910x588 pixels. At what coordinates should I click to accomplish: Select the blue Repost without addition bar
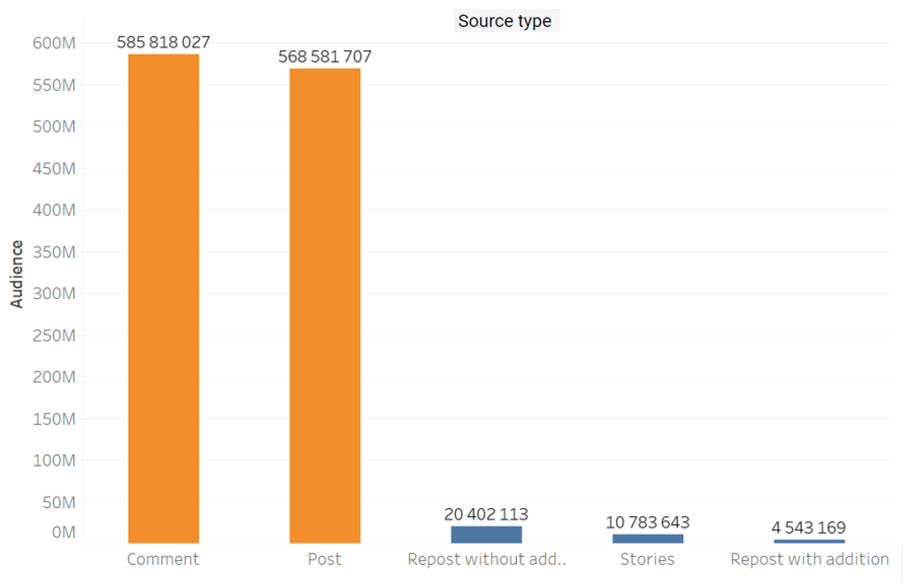click(x=486, y=534)
